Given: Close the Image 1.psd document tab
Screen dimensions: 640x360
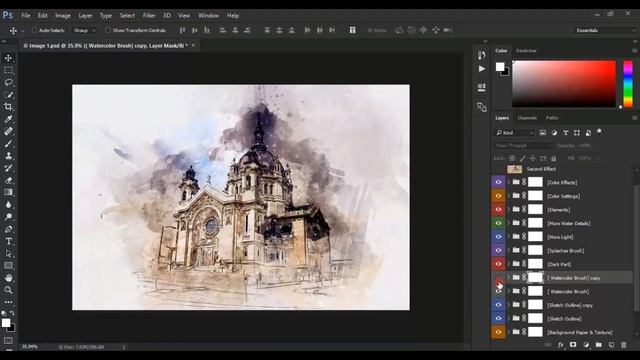Looking at the screenshot, I should 193,45.
